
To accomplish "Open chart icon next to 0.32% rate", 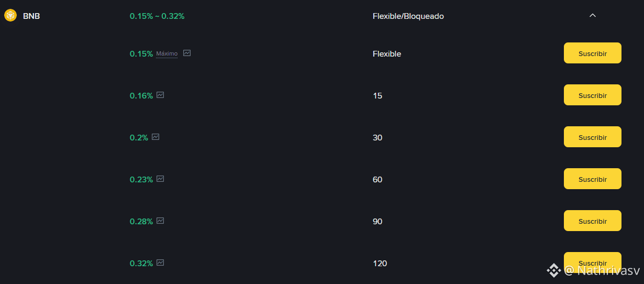I will tap(160, 263).
